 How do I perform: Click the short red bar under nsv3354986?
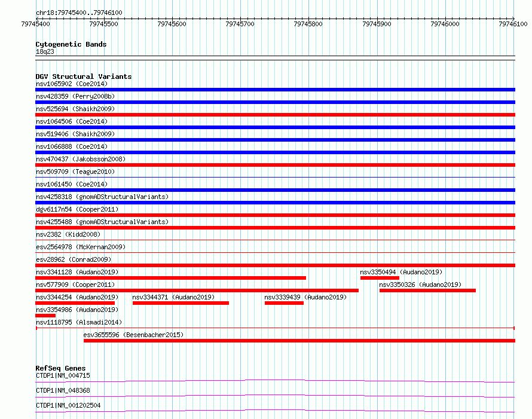45,316
